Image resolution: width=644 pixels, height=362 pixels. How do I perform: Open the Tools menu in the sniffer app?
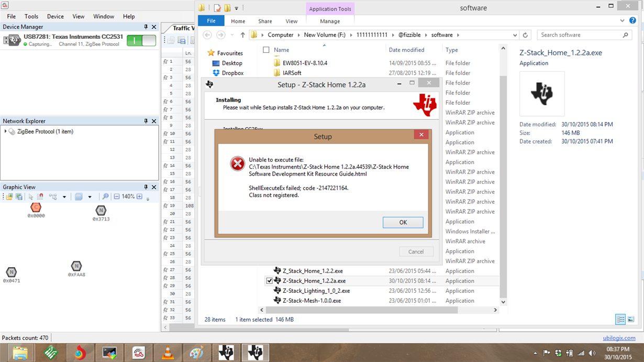(31, 16)
